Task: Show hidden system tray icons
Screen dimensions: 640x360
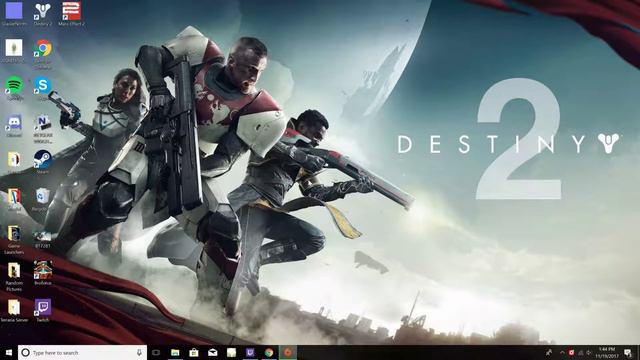Action: tap(562, 353)
